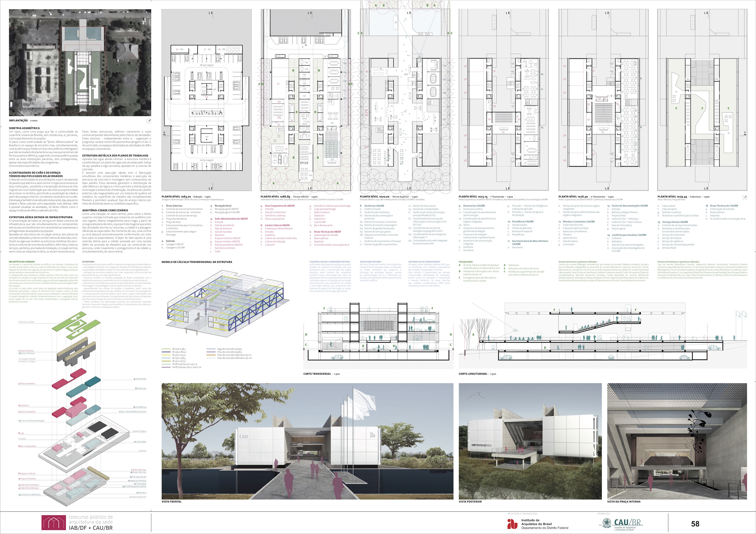The width and height of the screenshot is (756, 534).
Task: Click the 3D structural calculation model image
Action: pos(227,301)
